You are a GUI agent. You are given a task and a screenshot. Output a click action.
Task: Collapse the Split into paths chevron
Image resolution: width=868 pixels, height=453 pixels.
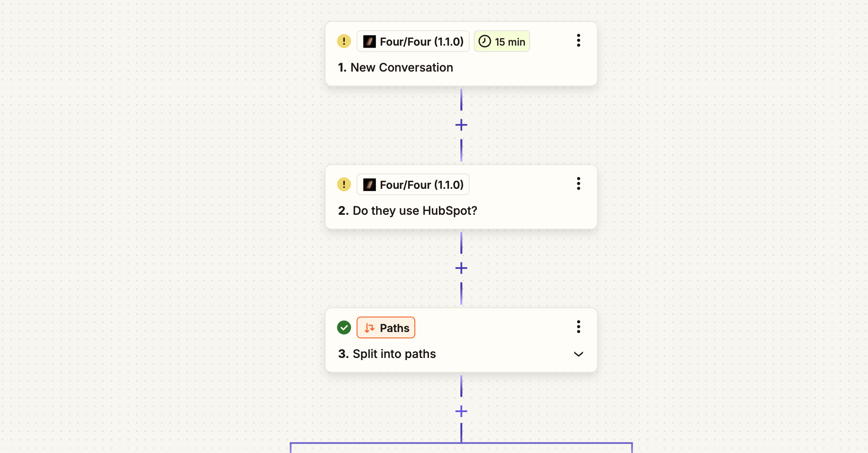coord(579,354)
